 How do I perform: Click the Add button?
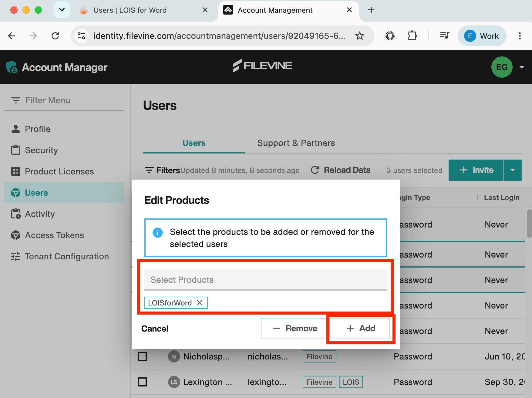click(360, 328)
